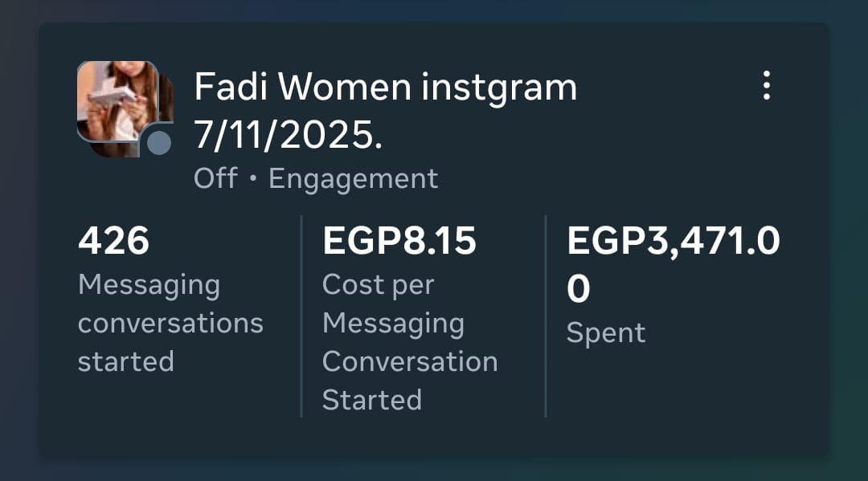This screenshot has height=481, width=868.
Task: Click the word "started" under the 426 metric
Action: click(125, 361)
